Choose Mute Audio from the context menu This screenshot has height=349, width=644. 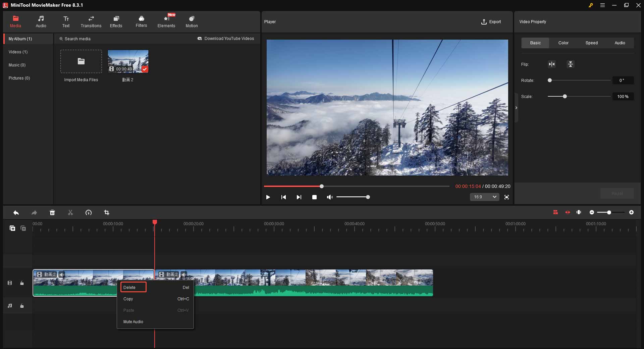133,321
